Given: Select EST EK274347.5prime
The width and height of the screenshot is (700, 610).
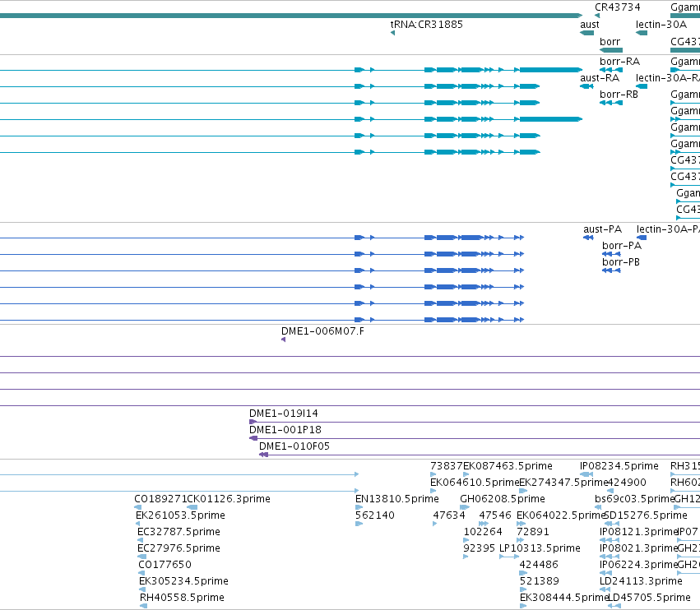Looking at the screenshot, I should coord(563,483).
